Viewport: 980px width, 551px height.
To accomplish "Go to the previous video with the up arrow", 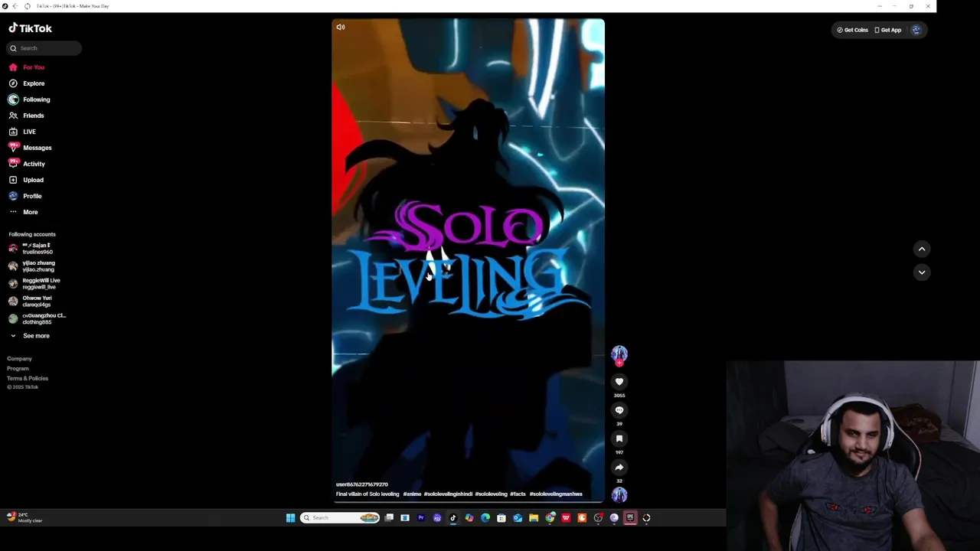I will 922,249.
